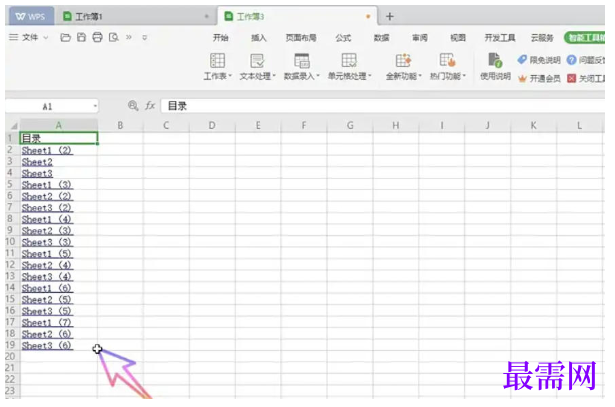The width and height of the screenshot is (615, 407).
Task: Follow the Sheet1 (3) link
Action: (x=47, y=184)
